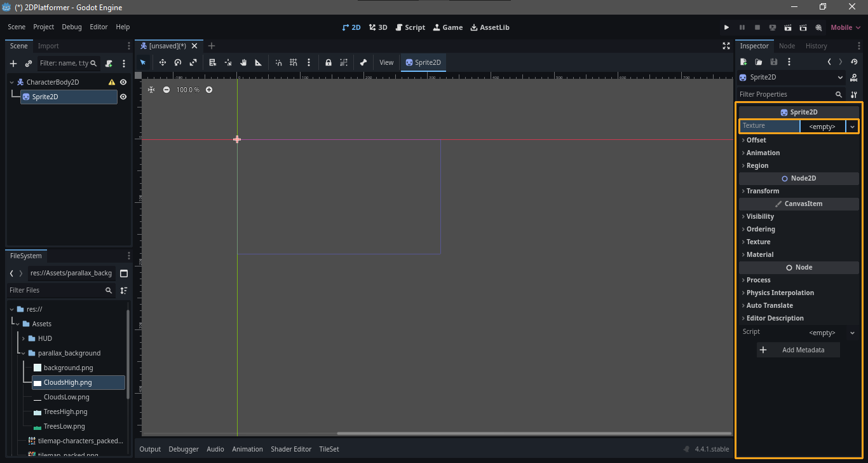Switch to the Node tab
Viewport: 868px width, 463px height.
(x=787, y=46)
